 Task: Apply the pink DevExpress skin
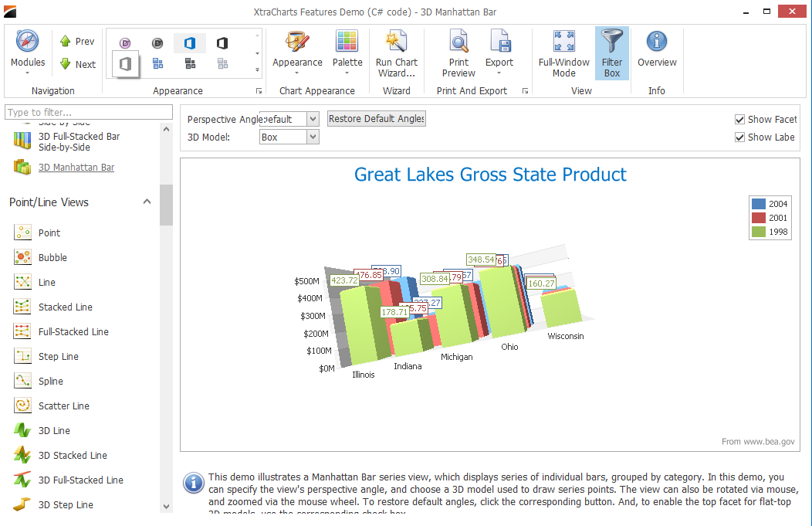(x=125, y=43)
